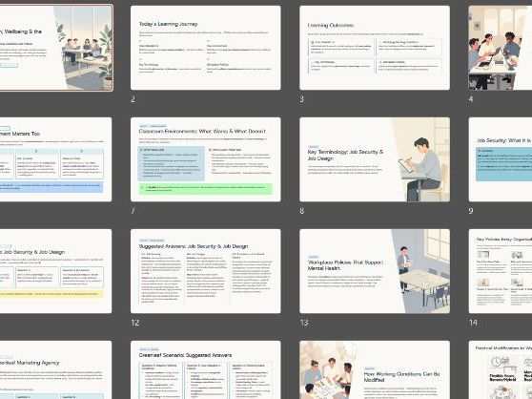532x399 pixels.
Task: Click the button on the title slide
Action: click(x=9, y=65)
